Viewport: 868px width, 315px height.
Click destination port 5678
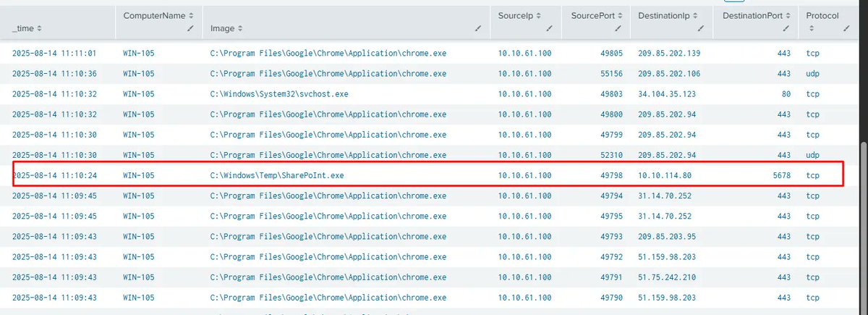(x=780, y=176)
